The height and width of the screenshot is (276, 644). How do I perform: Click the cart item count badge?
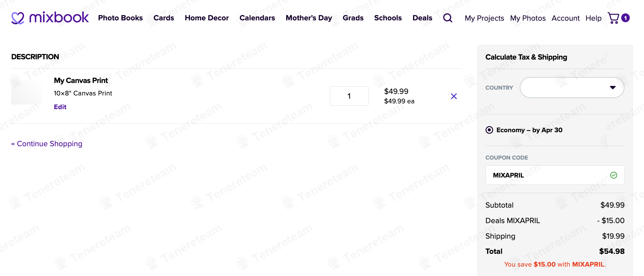click(625, 18)
